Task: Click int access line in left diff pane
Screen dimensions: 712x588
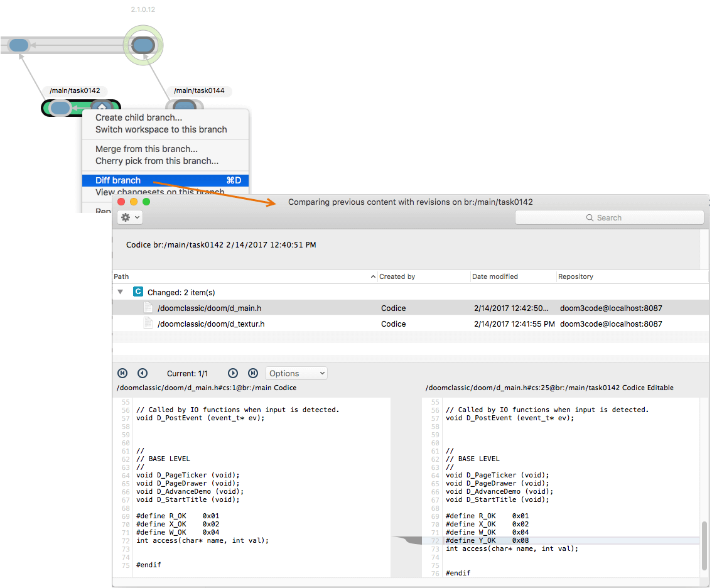Action: (x=203, y=540)
